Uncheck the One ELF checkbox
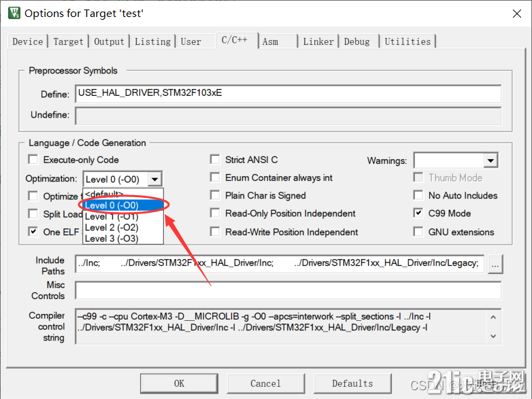Screen dimensions: 532x399 (x=33, y=232)
